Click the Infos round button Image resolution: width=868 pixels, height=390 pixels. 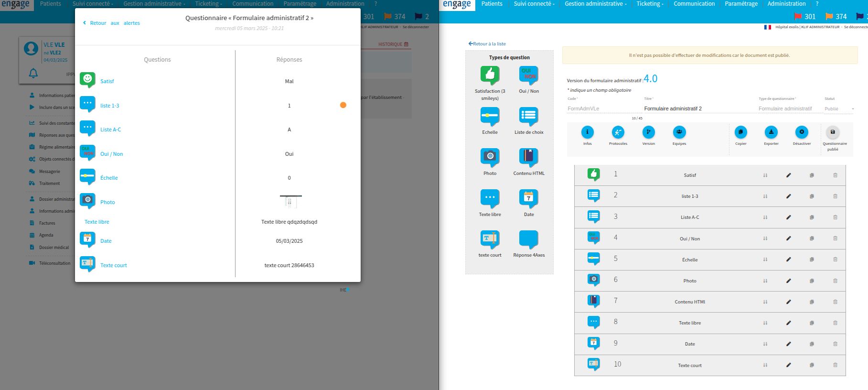click(587, 132)
